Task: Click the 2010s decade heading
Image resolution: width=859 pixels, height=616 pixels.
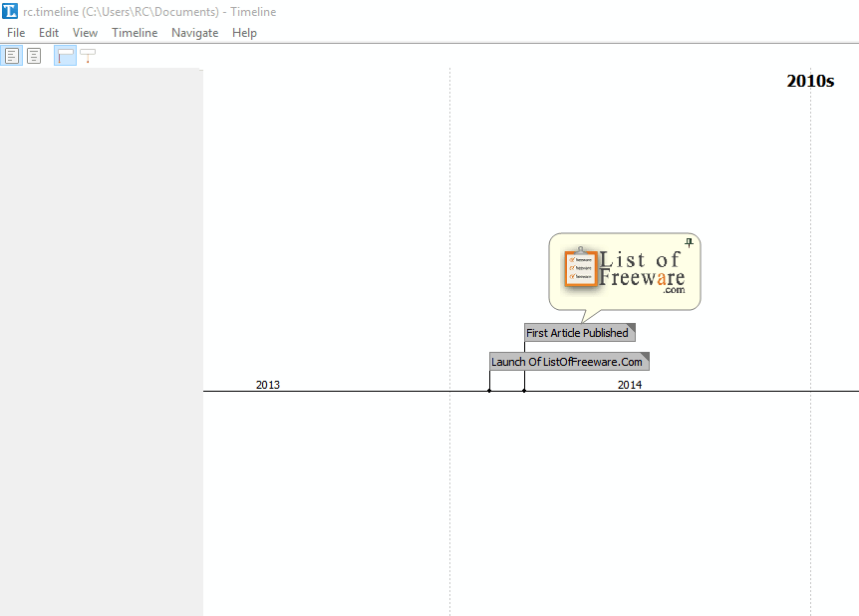Action: pyautogui.click(x=810, y=81)
